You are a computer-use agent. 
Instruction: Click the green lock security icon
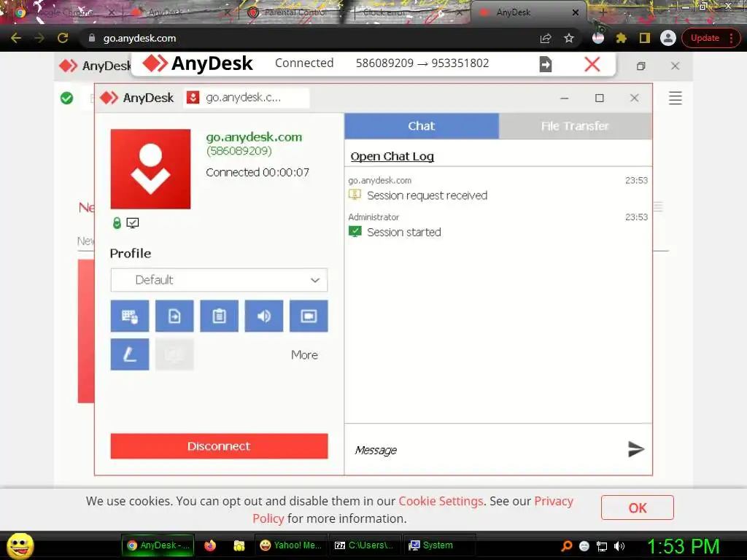pyautogui.click(x=117, y=223)
